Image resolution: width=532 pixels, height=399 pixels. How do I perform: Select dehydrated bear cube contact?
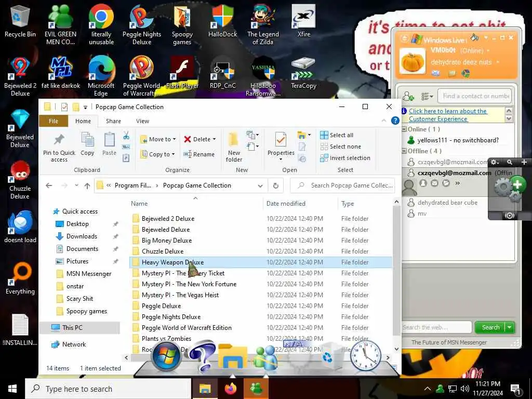(x=447, y=203)
